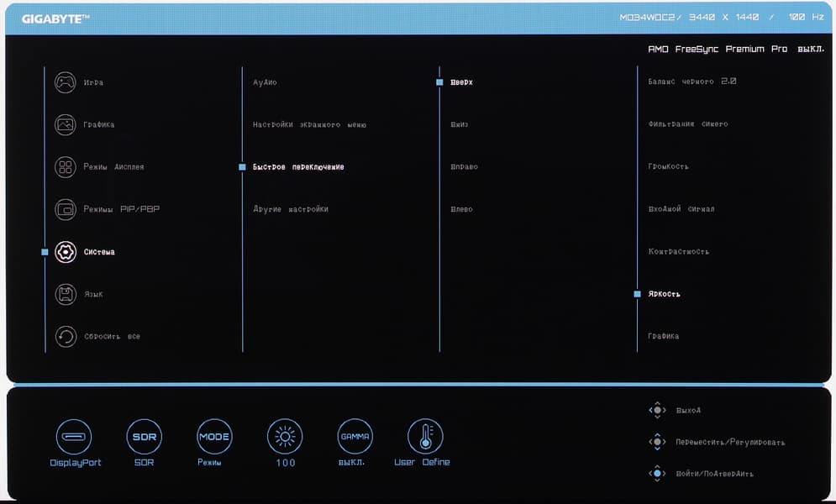
Task: Click the GIGABYTE logo
Action: pos(55,19)
